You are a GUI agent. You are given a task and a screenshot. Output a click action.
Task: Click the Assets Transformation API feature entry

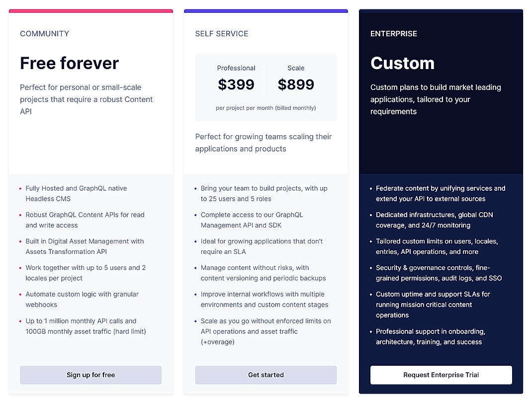tap(85, 246)
